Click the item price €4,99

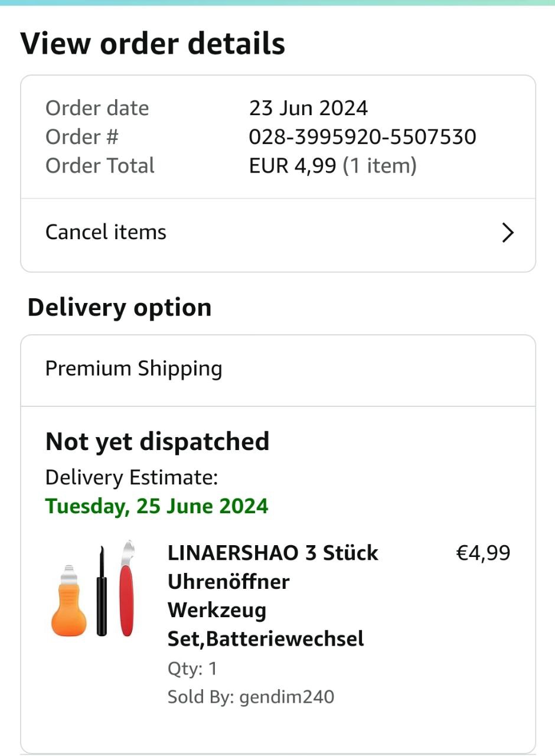click(483, 553)
